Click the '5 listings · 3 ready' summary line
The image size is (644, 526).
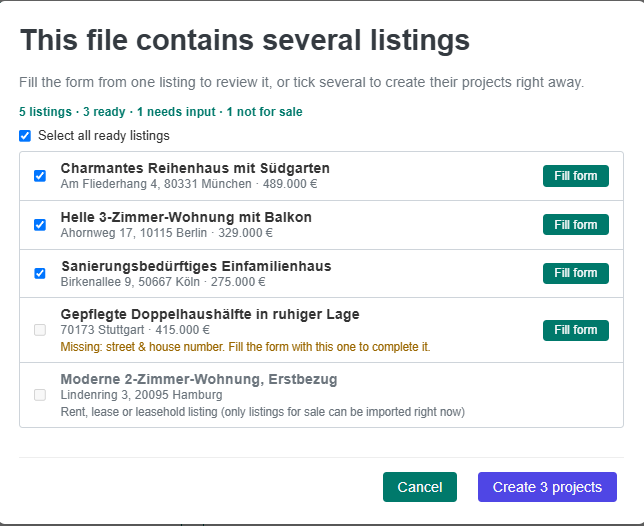tap(161, 112)
